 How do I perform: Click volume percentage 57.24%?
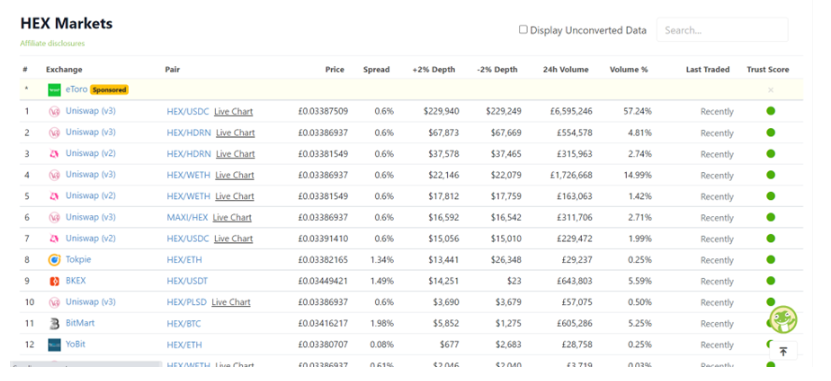pyautogui.click(x=638, y=112)
